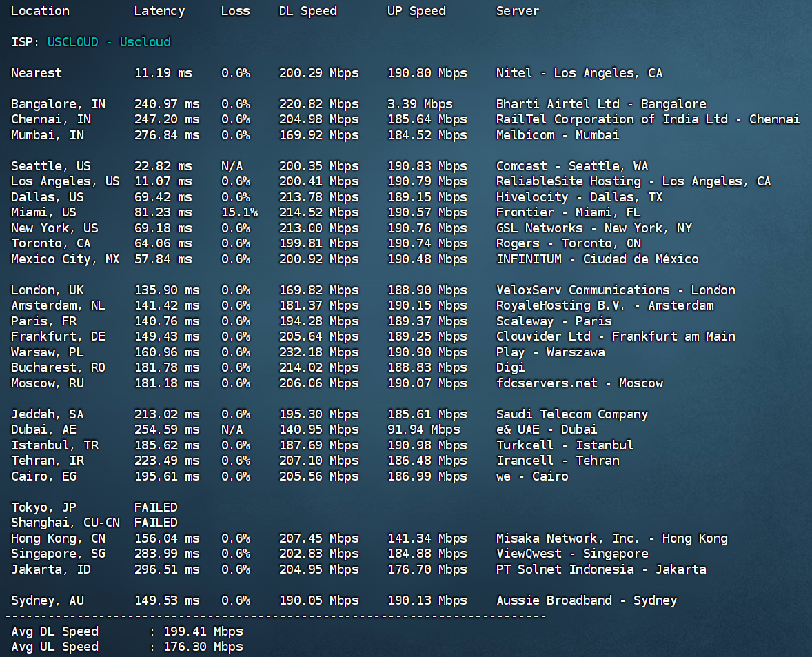The width and height of the screenshot is (812, 657).
Task: Select the UP Speed column header
Action: [x=416, y=12]
